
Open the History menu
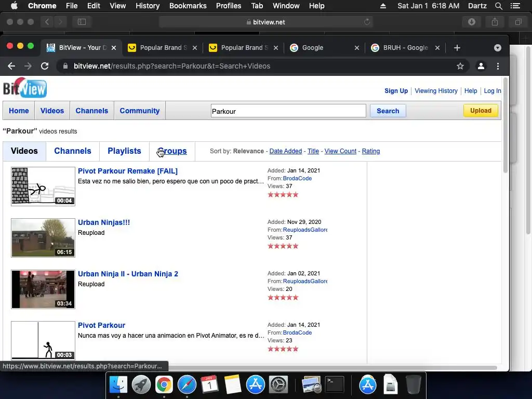147,6
